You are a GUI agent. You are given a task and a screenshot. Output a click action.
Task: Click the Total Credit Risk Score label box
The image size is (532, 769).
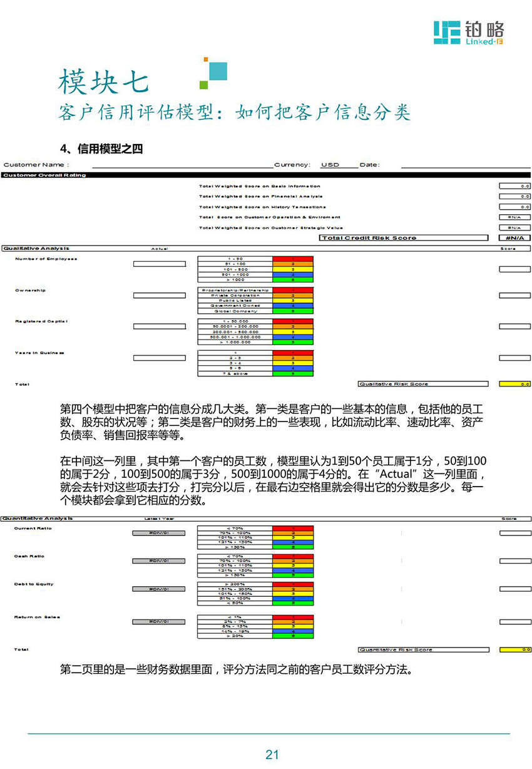[404, 238]
